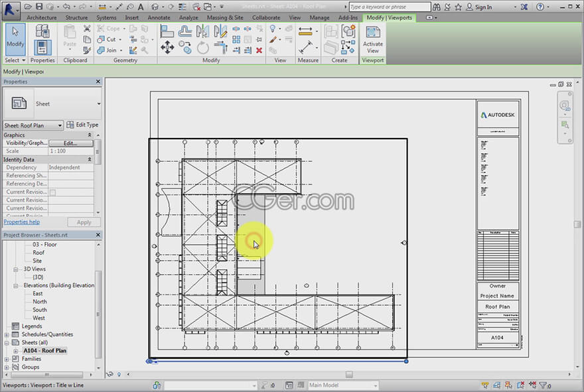Click the Text 'A' quick access icon
The width and height of the screenshot is (584, 392).
point(141,7)
